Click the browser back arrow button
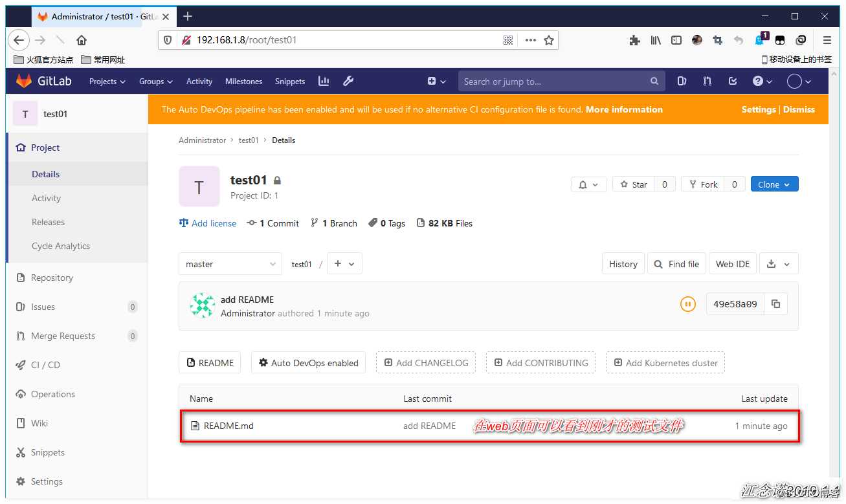Viewport: 846px width, 504px height. pyautogui.click(x=19, y=40)
